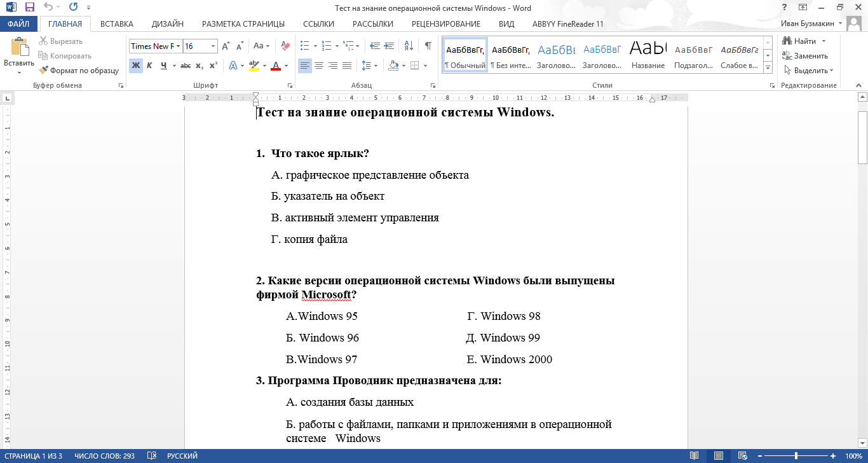The height and width of the screenshot is (463, 868).
Task: Toggle Superscript formatting
Action: point(214,66)
